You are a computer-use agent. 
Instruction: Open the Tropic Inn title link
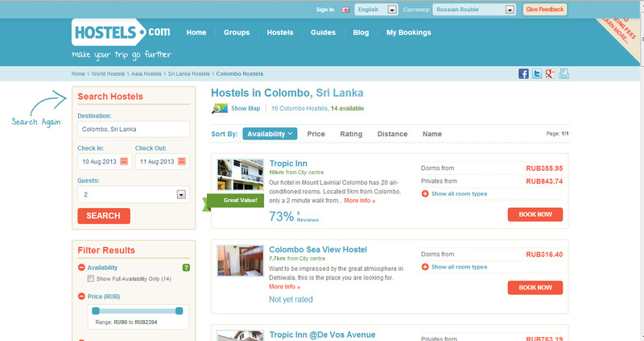288,164
